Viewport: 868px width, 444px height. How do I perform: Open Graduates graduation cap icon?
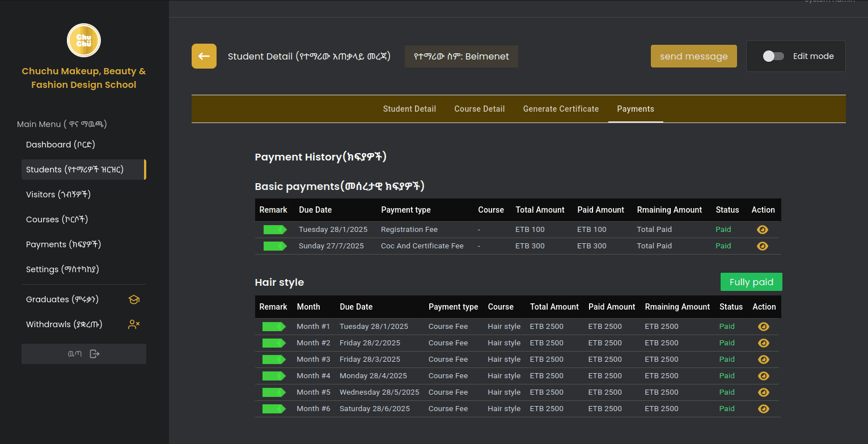click(134, 300)
